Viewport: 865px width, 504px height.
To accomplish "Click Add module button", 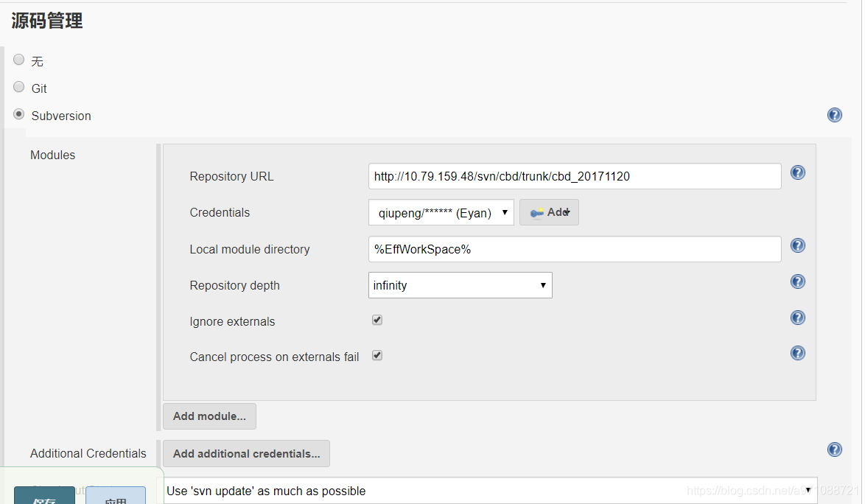I will point(210,416).
